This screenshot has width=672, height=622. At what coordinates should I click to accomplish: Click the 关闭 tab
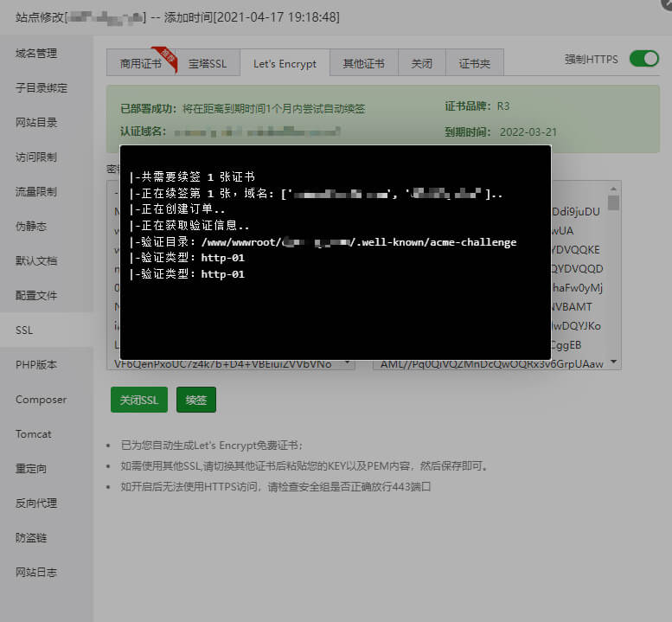421,63
